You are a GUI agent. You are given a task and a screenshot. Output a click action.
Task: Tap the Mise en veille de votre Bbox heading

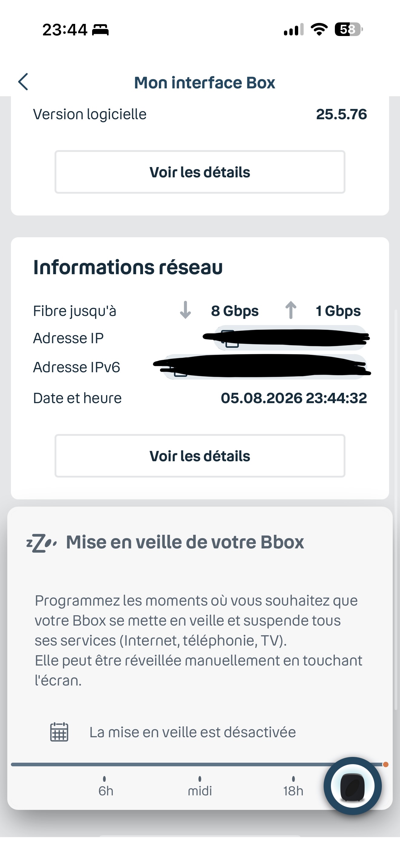[x=185, y=542]
